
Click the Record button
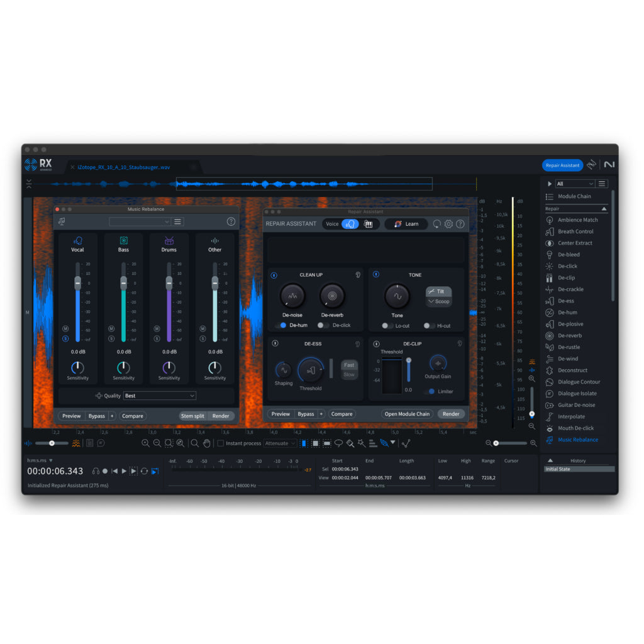click(105, 470)
